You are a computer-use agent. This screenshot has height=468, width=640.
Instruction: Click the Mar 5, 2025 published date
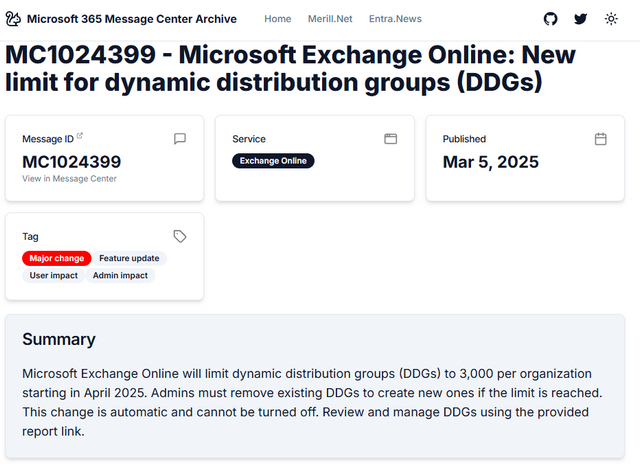click(x=491, y=162)
